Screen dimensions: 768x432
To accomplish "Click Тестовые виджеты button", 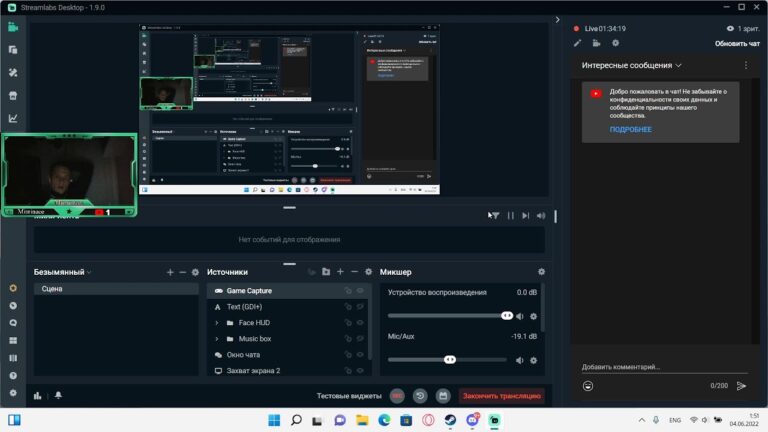I will coord(349,396).
